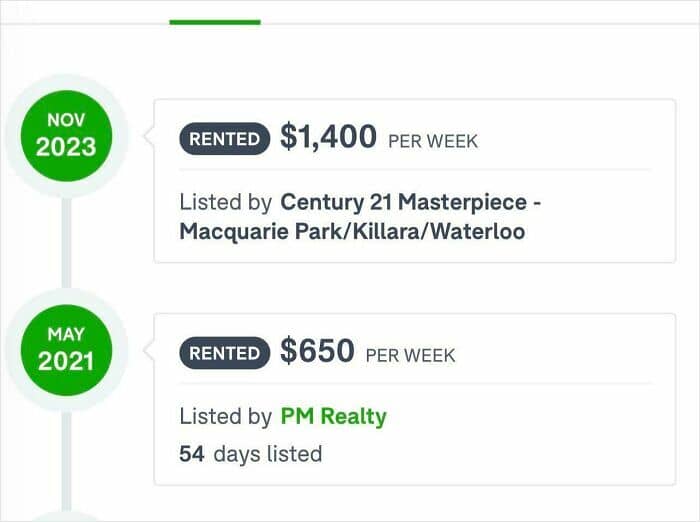This screenshot has height=522, width=700.
Task: Select the $650 rental price
Action: (317, 351)
